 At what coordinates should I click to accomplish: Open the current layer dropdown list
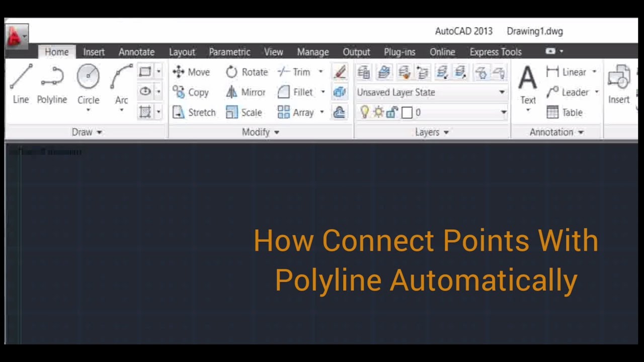tap(503, 113)
